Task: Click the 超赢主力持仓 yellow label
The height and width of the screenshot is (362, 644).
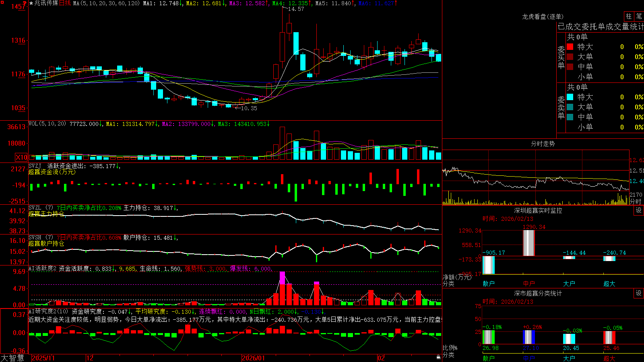Action: coord(46,214)
